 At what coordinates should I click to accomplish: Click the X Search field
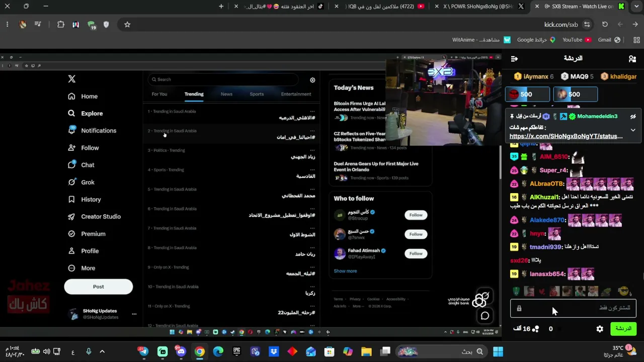point(224,79)
